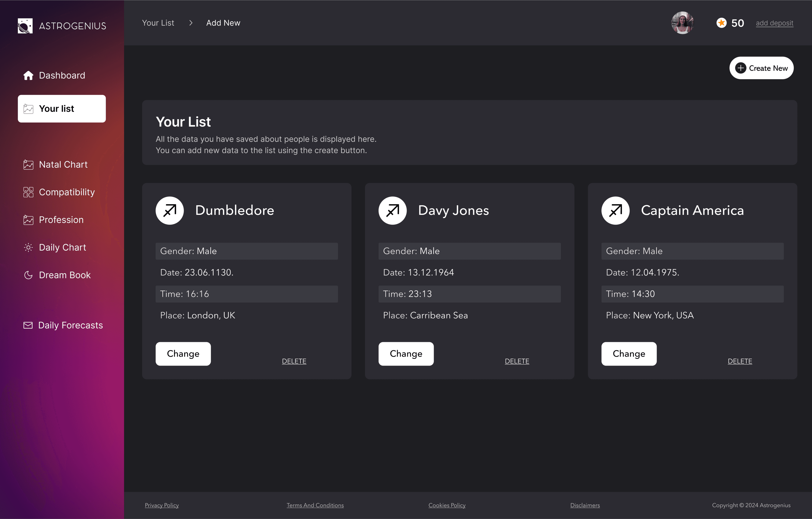Click the Daily Forecasts envelope icon

pos(28,325)
